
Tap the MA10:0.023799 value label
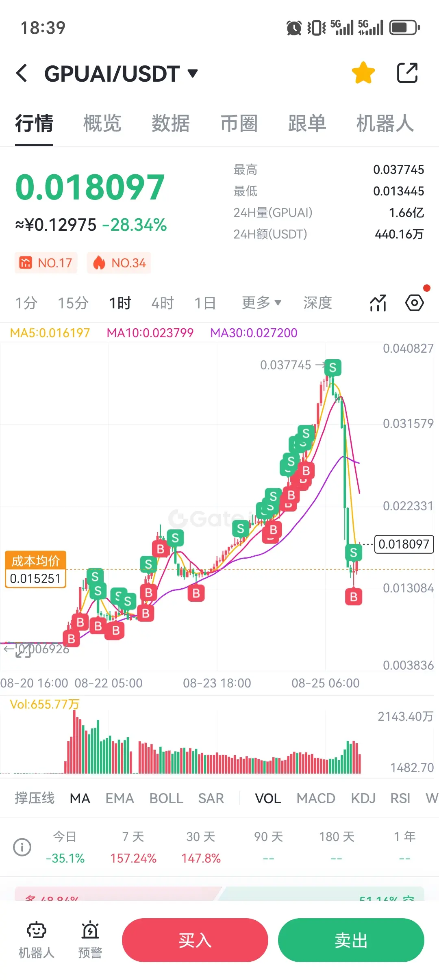(x=150, y=333)
